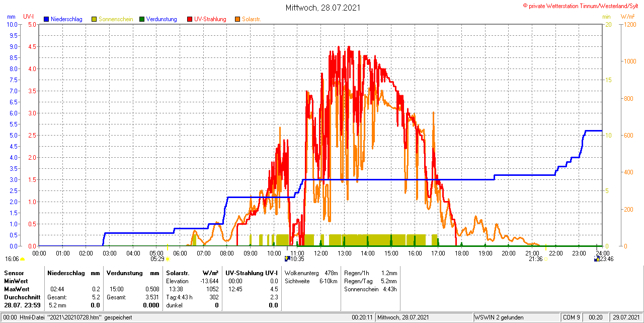
Task: Click the status bar date Mittwoch, 28.07.2021
Action: [x=403, y=317]
